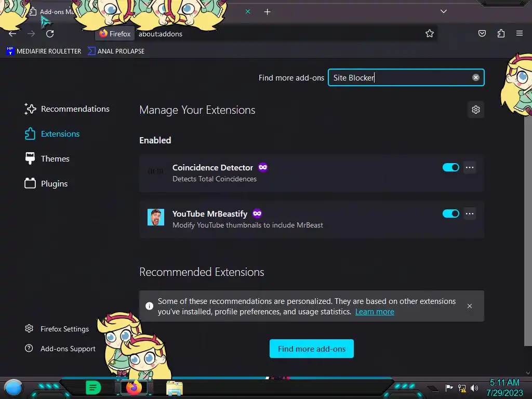Open File Explorer from the taskbar
The height and width of the screenshot is (399, 532).
175,388
